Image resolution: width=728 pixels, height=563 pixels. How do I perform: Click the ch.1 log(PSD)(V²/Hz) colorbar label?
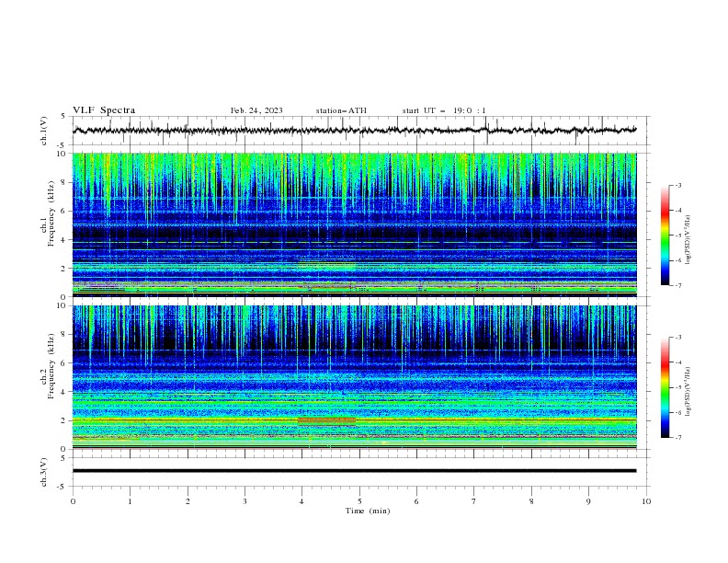688,240
